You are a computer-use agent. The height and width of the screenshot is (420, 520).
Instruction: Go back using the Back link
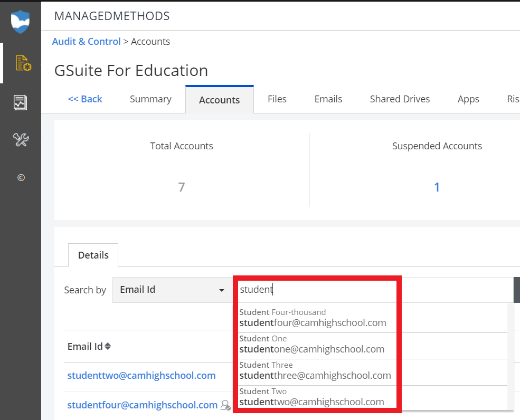[85, 99]
